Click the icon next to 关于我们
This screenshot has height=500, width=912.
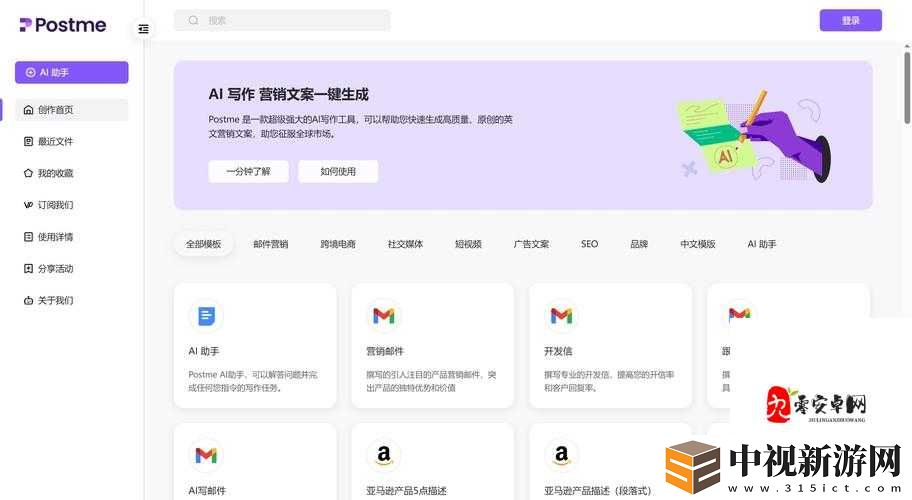28,301
